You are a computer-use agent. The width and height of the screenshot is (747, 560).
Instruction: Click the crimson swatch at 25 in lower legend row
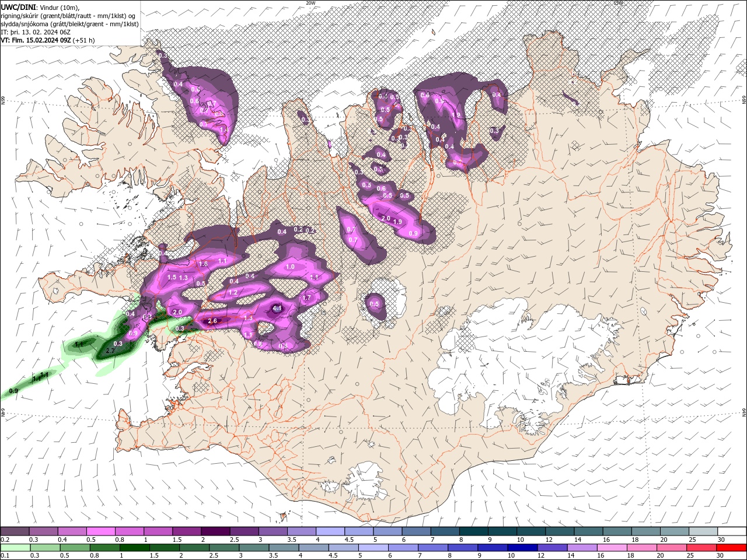(701, 547)
